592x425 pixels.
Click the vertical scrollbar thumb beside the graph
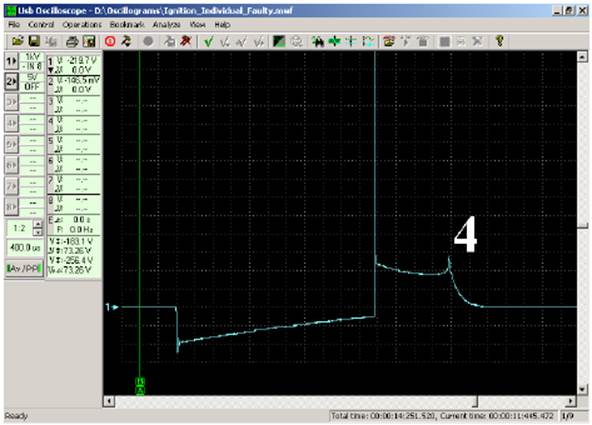[x=582, y=226]
